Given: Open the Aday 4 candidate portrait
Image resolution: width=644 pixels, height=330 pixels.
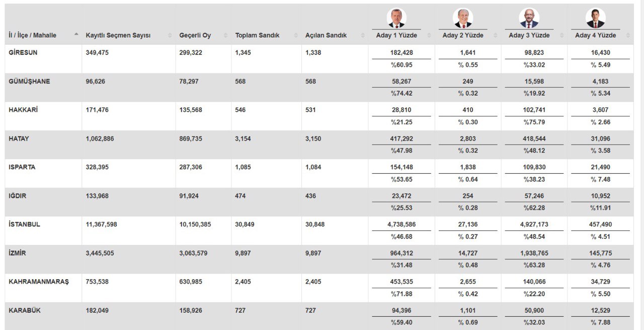Looking at the screenshot, I should pyautogui.click(x=595, y=18).
